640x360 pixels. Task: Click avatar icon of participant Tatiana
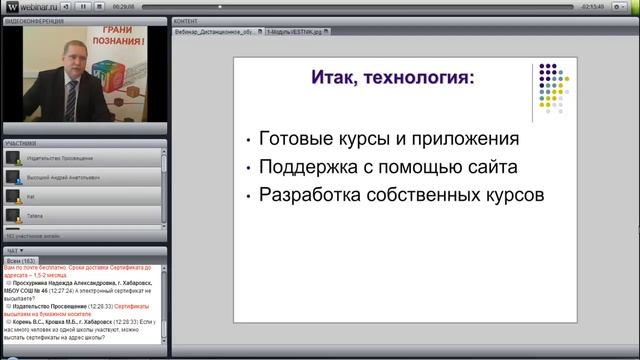tap(13, 216)
